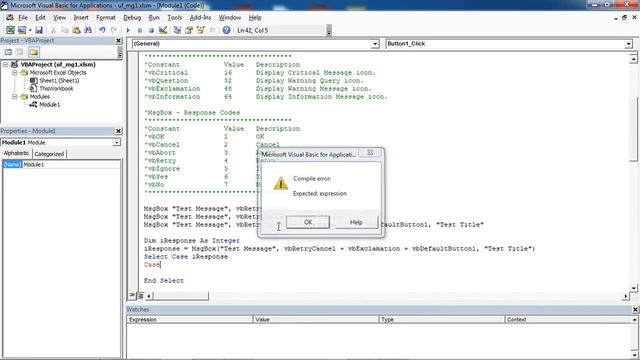Click the (Name) property row
Viewport: 640px width, 360px height.
pos(61,164)
